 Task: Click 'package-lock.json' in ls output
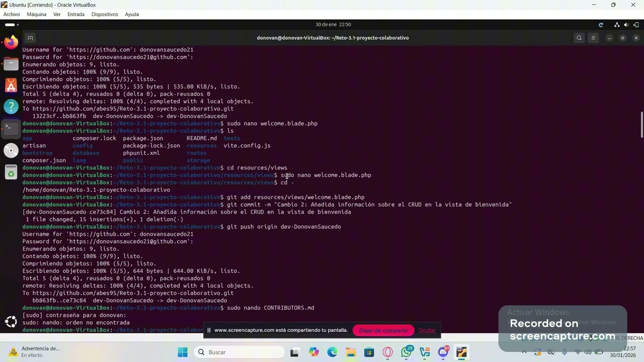point(151,146)
